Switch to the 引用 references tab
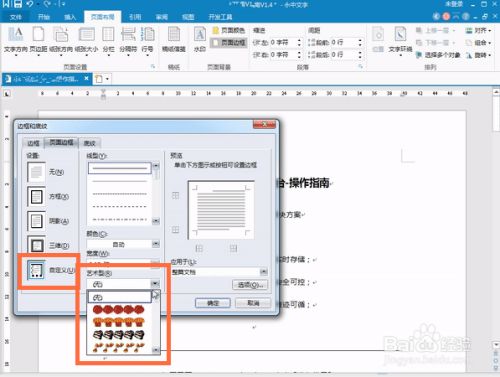The image size is (500, 377). pos(135,17)
